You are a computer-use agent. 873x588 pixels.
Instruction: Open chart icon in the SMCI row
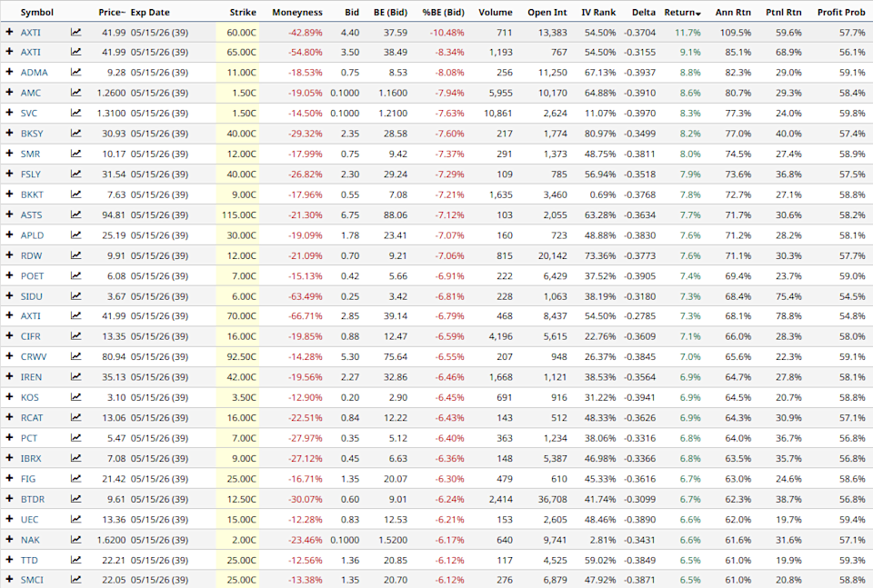click(75, 580)
